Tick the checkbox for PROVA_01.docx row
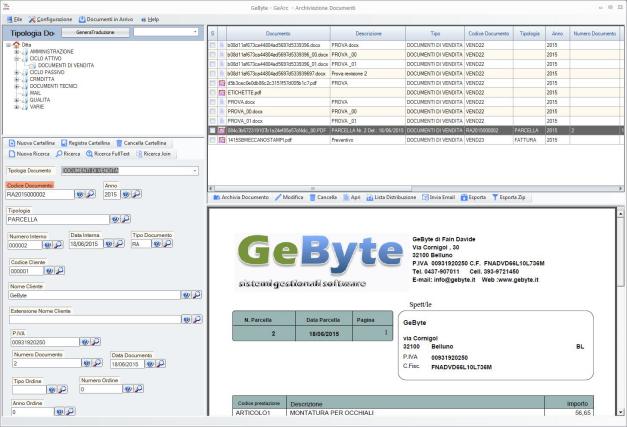This screenshot has height=427, width=627. click(212, 121)
